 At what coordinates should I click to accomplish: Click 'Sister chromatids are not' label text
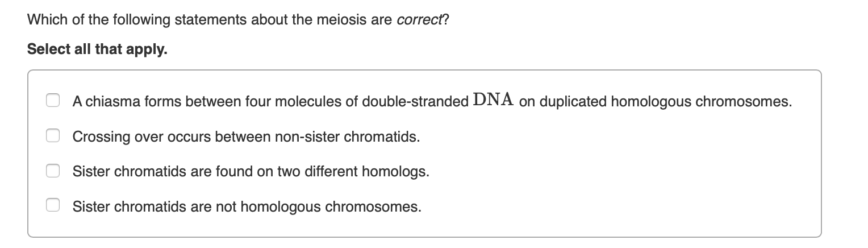click(x=143, y=206)
